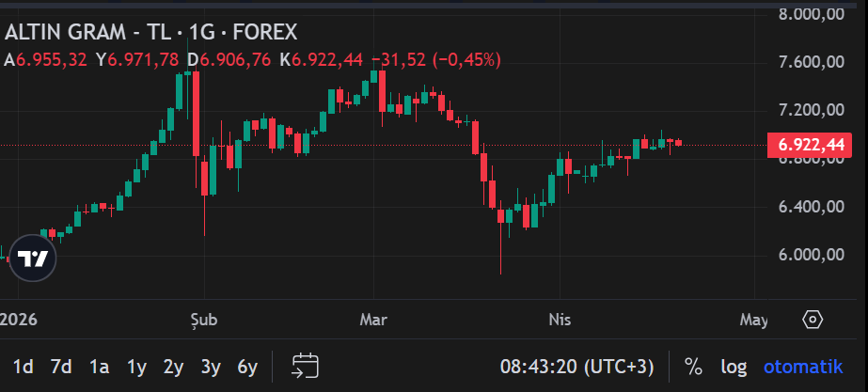868x392 pixels.
Task: Click the Mar label on time axis
Action: 373,320
